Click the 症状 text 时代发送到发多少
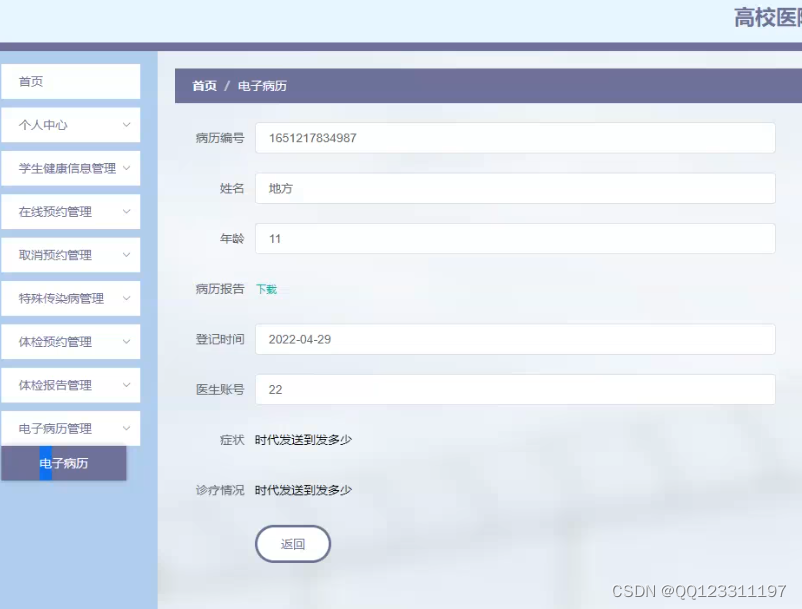Image resolution: width=802 pixels, height=609 pixels. coord(303,440)
